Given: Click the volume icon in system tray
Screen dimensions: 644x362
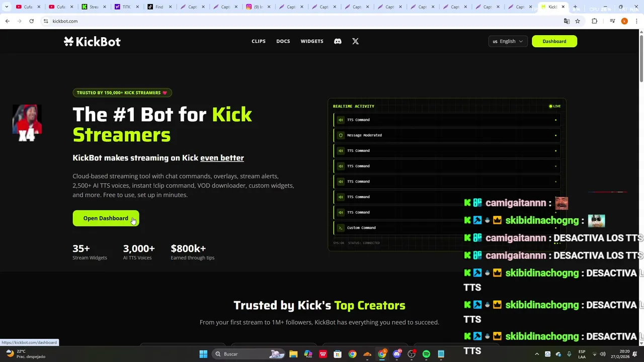Looking at the screenshot, I should pos(603,354).
